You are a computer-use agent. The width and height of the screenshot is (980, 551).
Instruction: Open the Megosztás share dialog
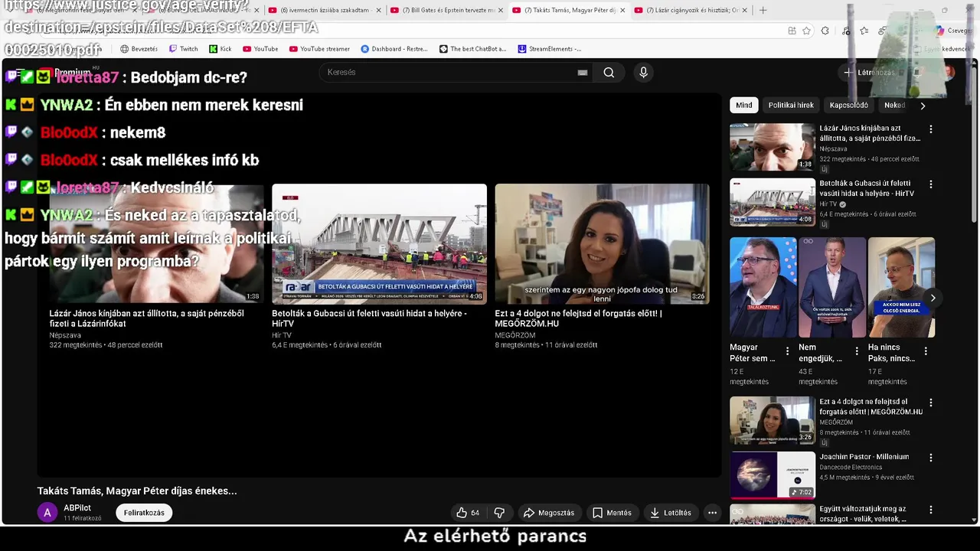click(548, 513)
